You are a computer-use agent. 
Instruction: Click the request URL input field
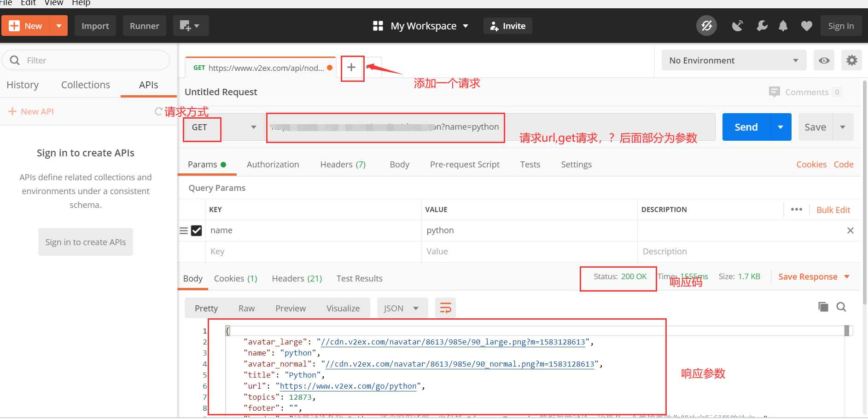click(x=490, y=127)
